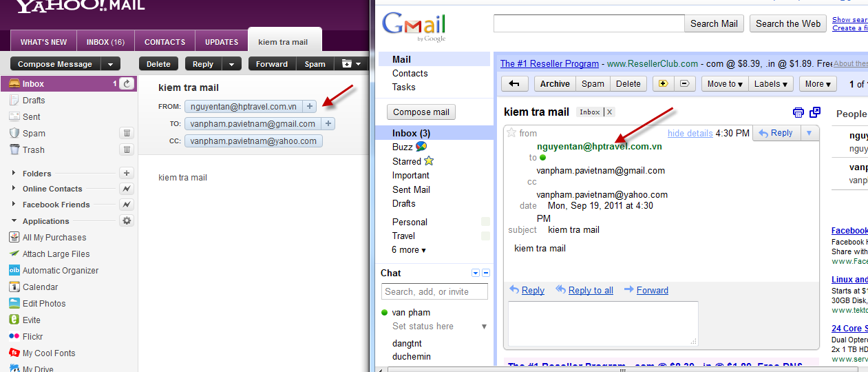The height and width of the screenshot is (372, 868).
Task: Refresh the Yahoo Mail Inbox with the refresh icon
Action: (x=127, y=83)
